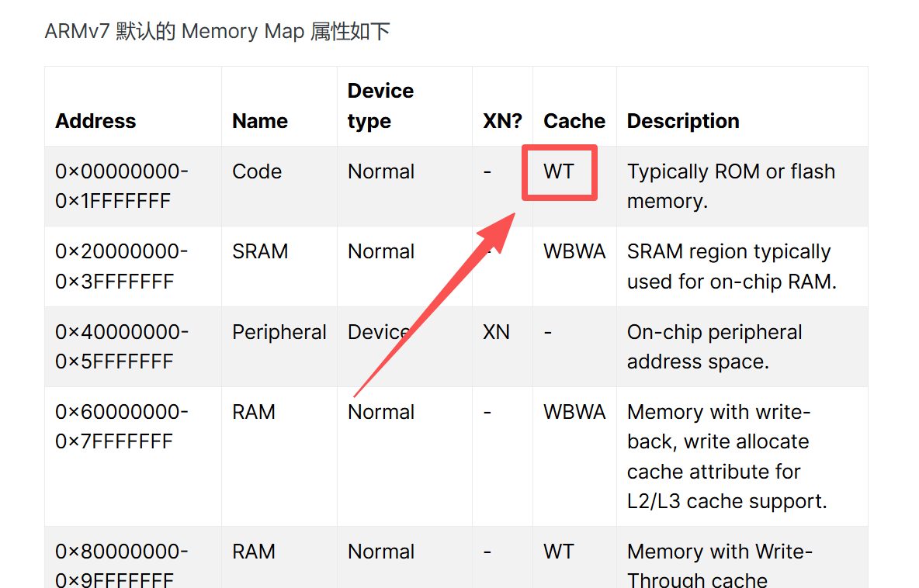Screen dimensions: 919x588
Task: Click the XN value in the Peripheral row
Action: coord(496,332)
